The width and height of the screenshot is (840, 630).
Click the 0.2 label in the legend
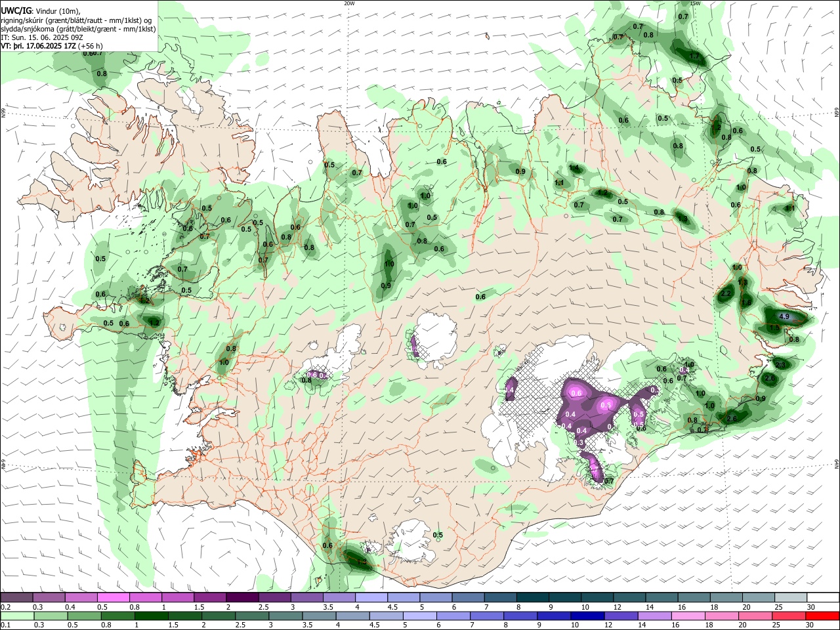[5, 607]
